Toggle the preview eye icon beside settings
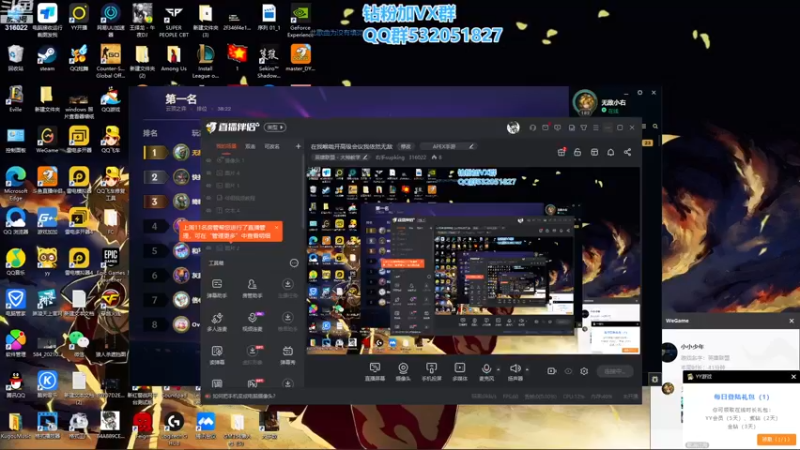Viewport: 800px width, 450px height. pyautogui.click(x=568, y=371)
